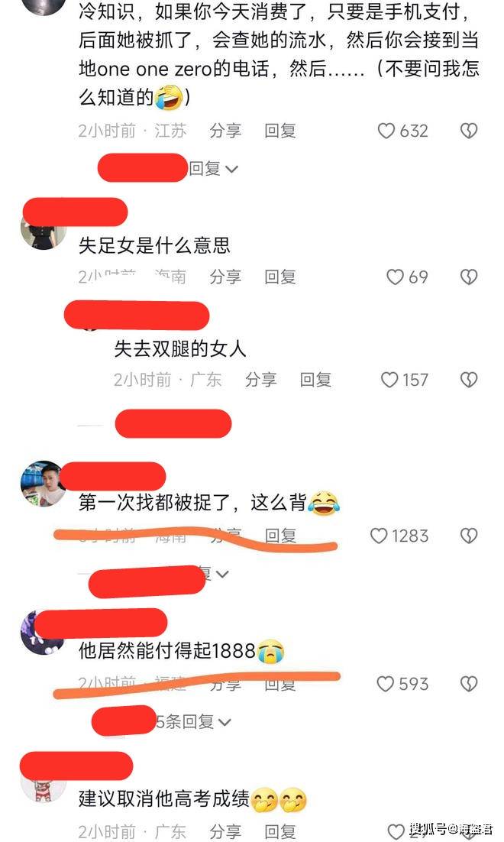The width and height of the screenshot is (504, 842).
Task: Like the 失足女是什么意思 comment
Action: coord(395,277)
